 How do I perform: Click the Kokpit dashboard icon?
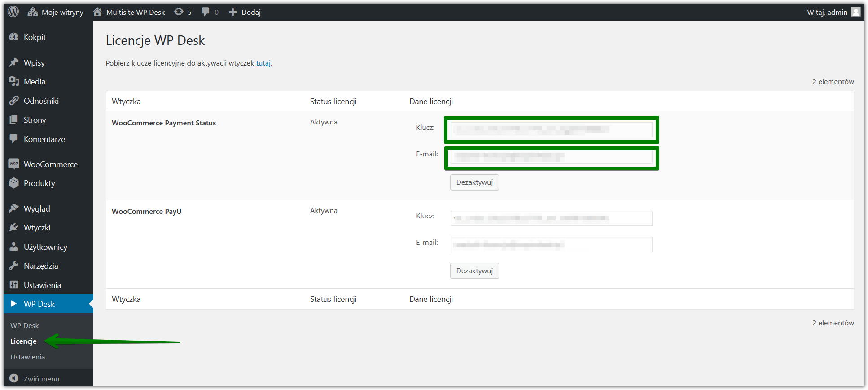coord(14,37)
